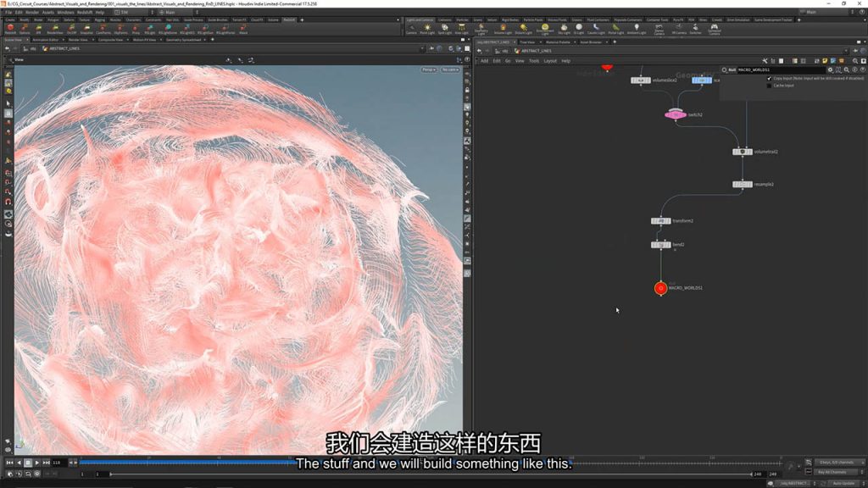The width and height of the screenshot is (868, 488).
Task: Open the Persp viewport dropdown
Action: (428, 69)
